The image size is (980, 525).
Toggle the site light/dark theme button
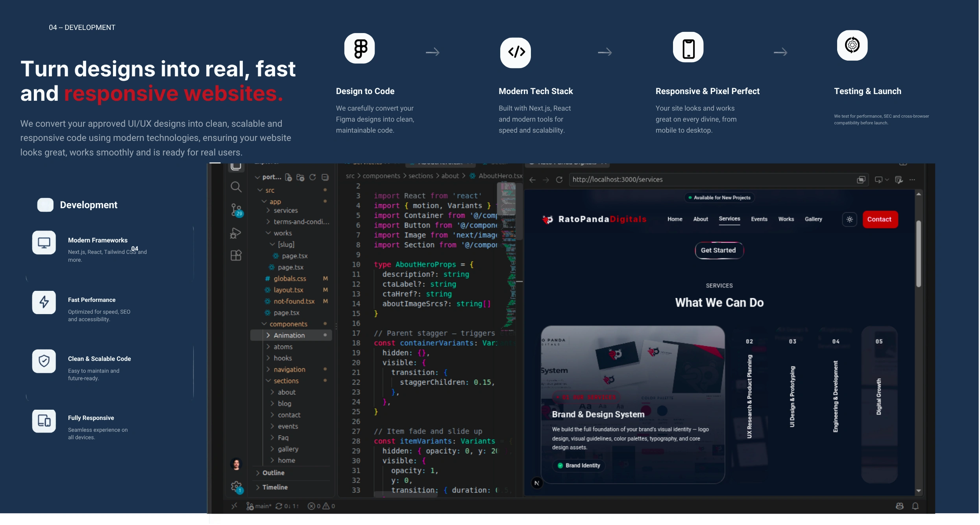pos(849,220)
